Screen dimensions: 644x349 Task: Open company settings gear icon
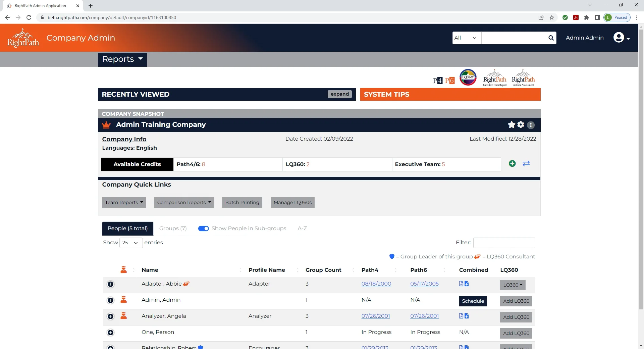520,124
